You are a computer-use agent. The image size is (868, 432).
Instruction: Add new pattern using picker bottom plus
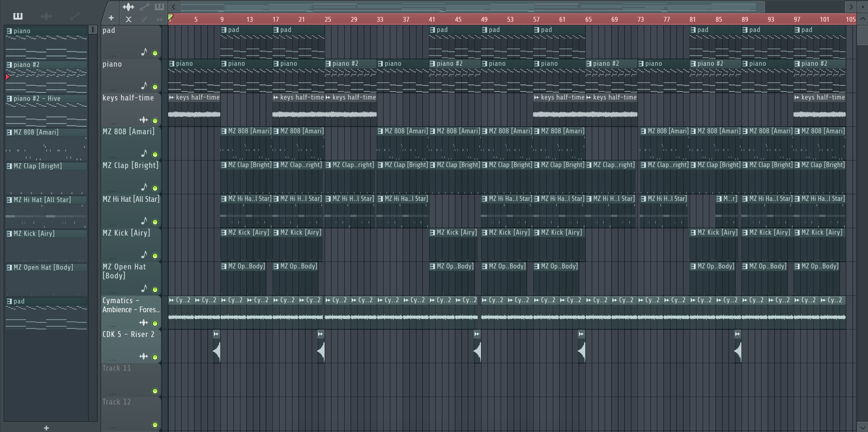pyautogui.click(x=46, y=428)
